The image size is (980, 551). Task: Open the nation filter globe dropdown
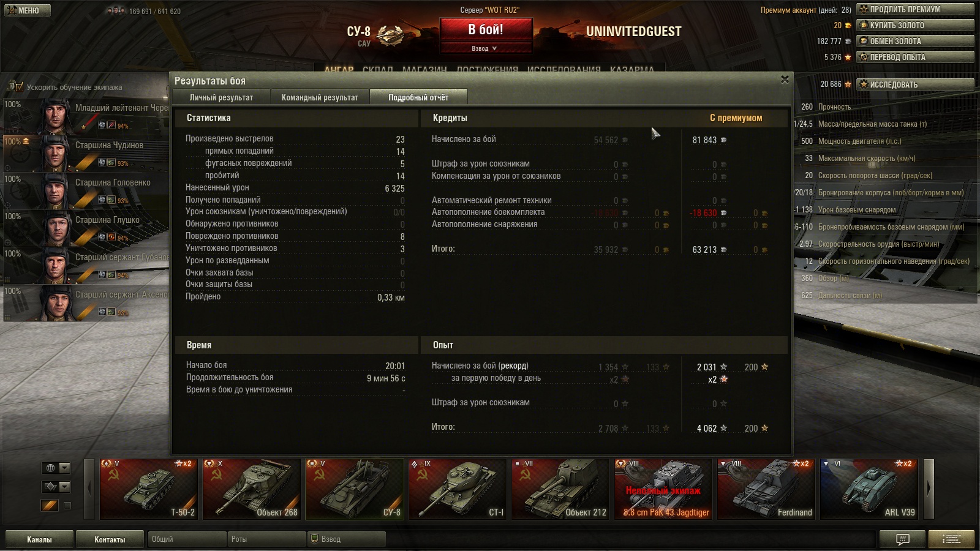click(56, 468)
